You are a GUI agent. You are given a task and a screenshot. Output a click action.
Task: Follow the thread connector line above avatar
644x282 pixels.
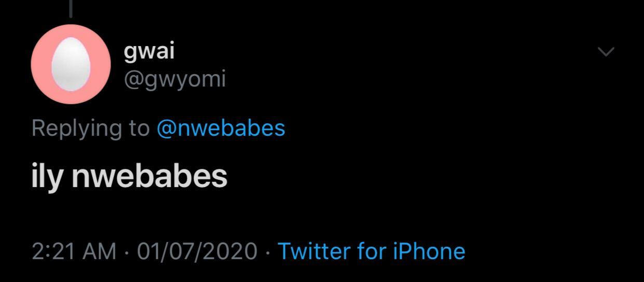pos(71,8)
